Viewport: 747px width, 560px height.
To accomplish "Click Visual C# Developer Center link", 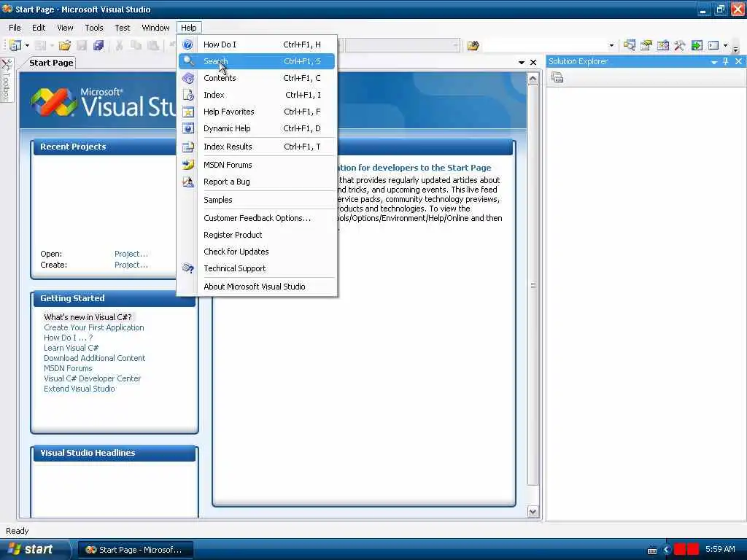I will (x=93, y=378).
